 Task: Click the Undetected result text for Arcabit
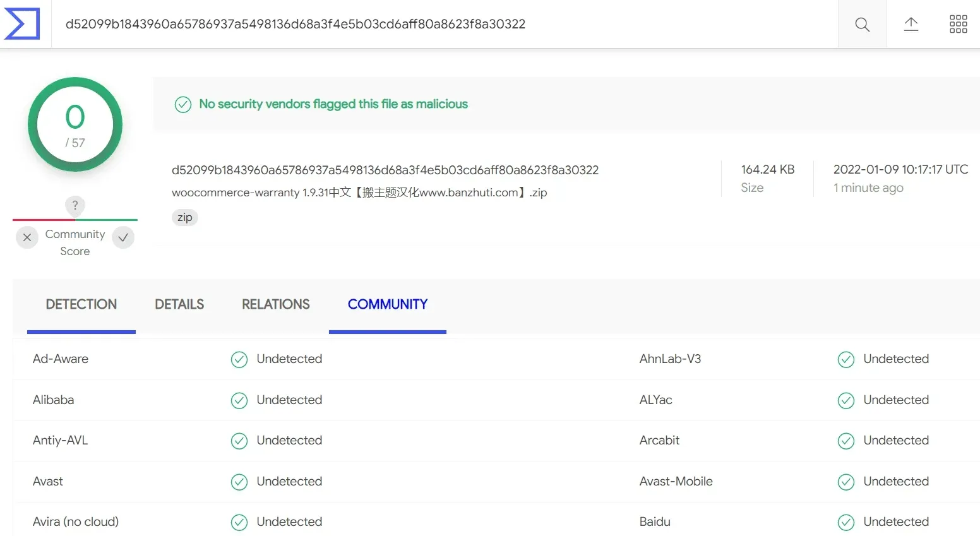[896, 440]
